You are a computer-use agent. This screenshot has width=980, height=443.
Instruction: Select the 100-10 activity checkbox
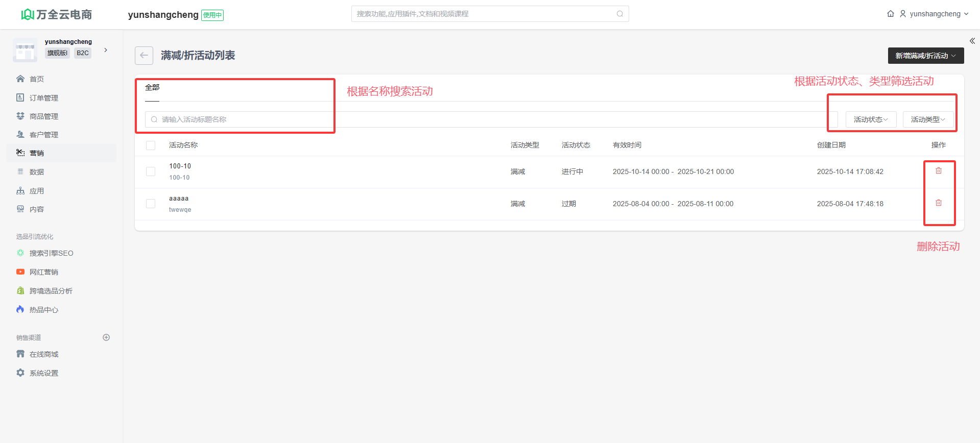[x=151, y=171]
